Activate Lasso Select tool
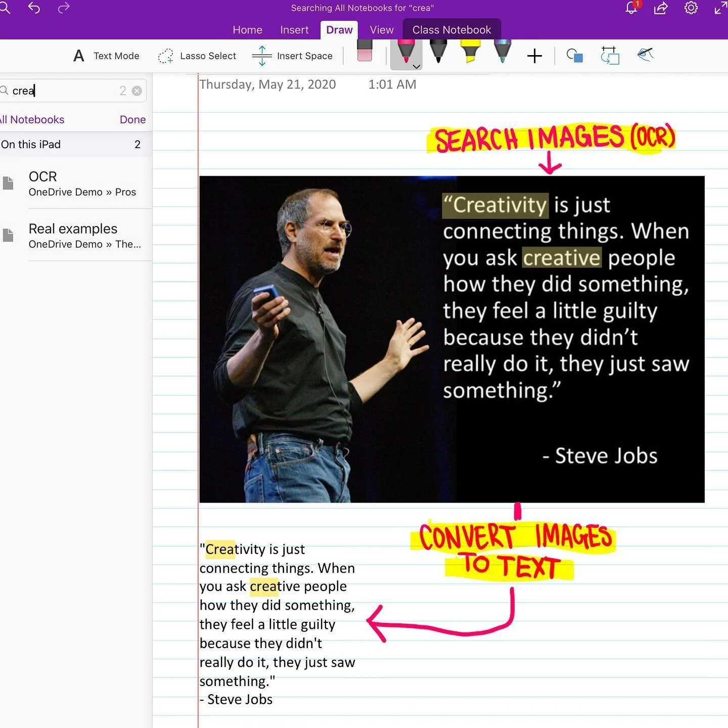 197,56
